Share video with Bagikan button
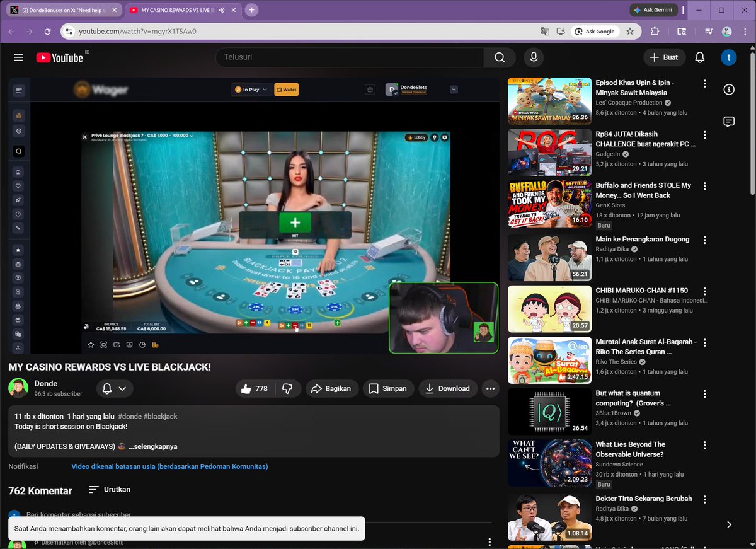 coord(332,388)
